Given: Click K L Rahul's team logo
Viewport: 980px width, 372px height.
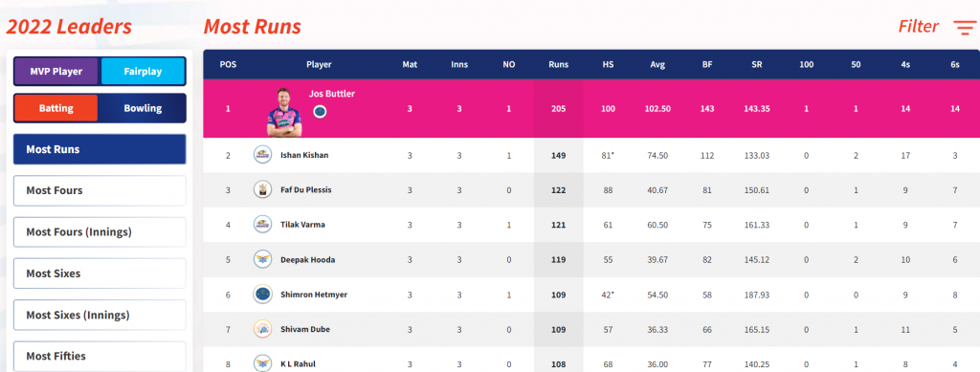Looking at the screenshot, I should [262, 363].
